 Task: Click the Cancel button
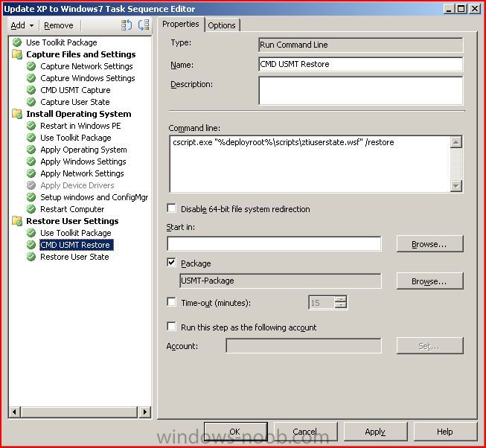coord(305,432)
